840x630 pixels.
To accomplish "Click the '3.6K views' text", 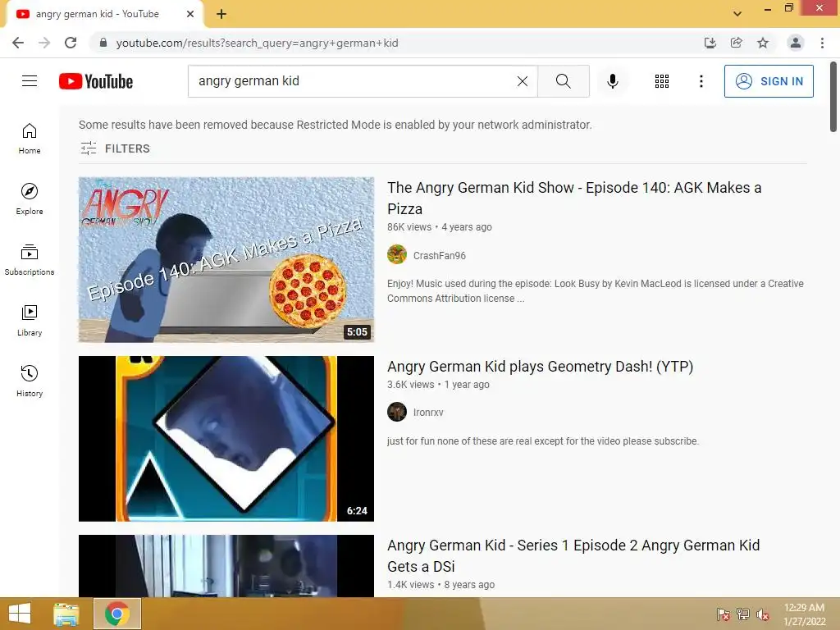I will coord(411,385).
